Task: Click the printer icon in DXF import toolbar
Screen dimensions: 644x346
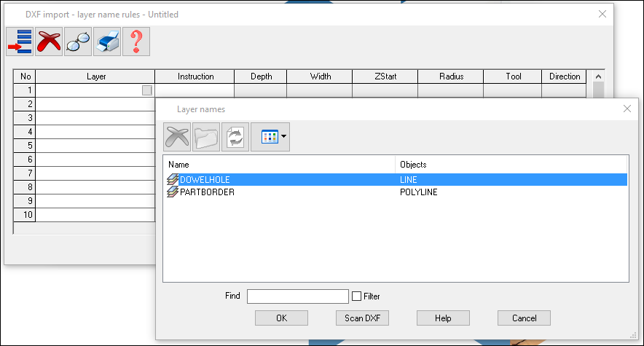Action: coord(107,42)
